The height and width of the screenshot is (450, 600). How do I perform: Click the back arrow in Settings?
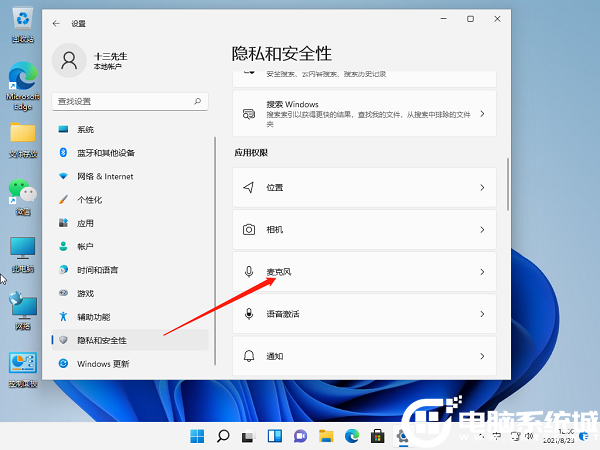(56, 23)
